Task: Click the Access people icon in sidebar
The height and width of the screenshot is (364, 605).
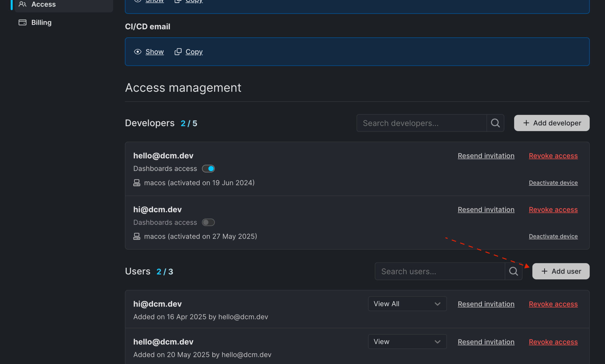Action: click(x=22, y=4)
